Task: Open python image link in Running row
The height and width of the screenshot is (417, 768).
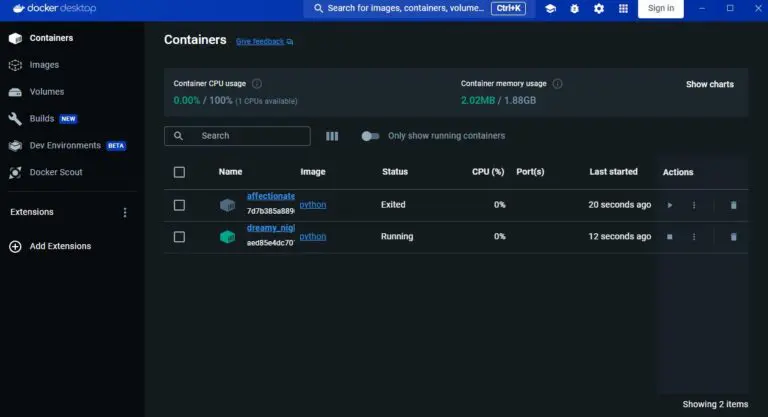Action: (x=312, y=237)
